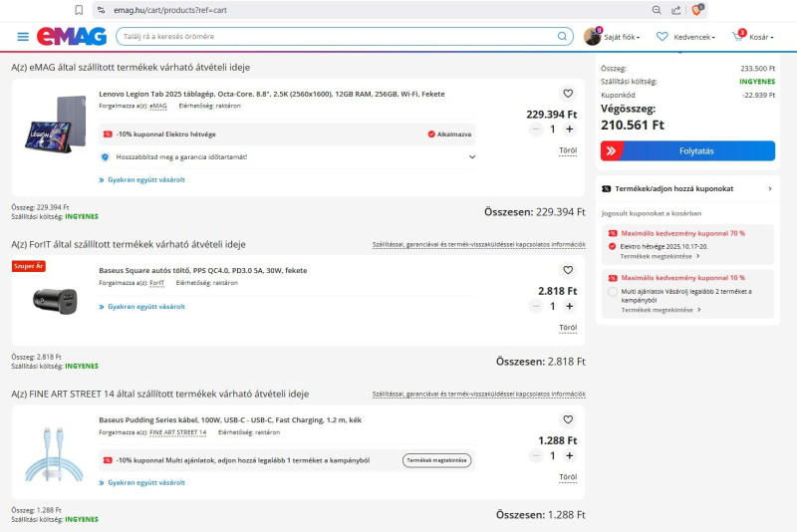Viewport: 797px width, 532px height.
Task: Select the Elektro hétvége 70% coupon radio
Action: coord(612,246)
